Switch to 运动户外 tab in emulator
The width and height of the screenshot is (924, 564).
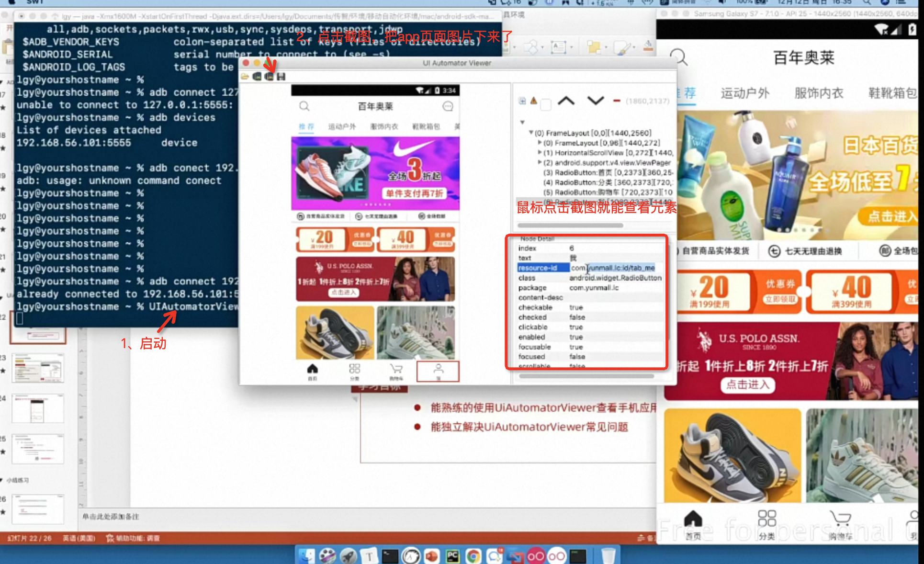(x=745, y=93)
